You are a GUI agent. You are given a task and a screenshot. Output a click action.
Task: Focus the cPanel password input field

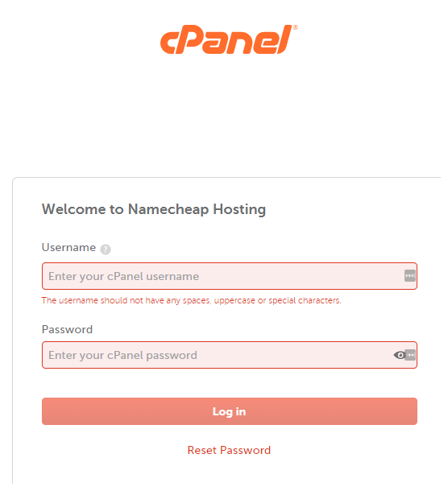pos(229,355)
